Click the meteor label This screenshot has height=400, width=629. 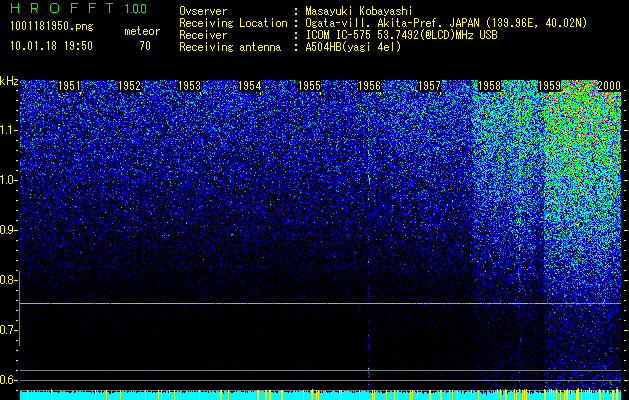[142, 31]
